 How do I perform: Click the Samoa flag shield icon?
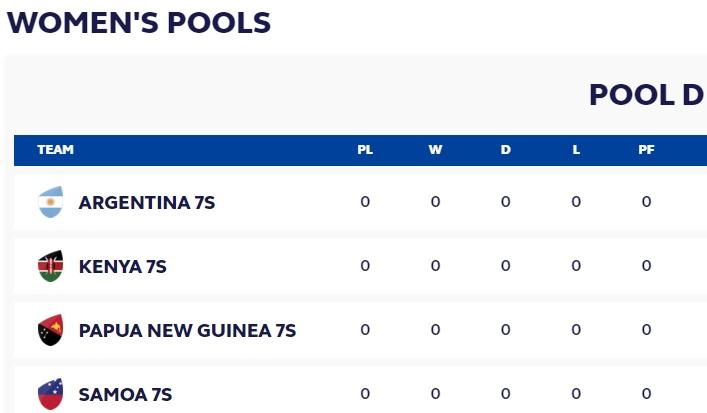pyautogui.click(x=50, y=394)
